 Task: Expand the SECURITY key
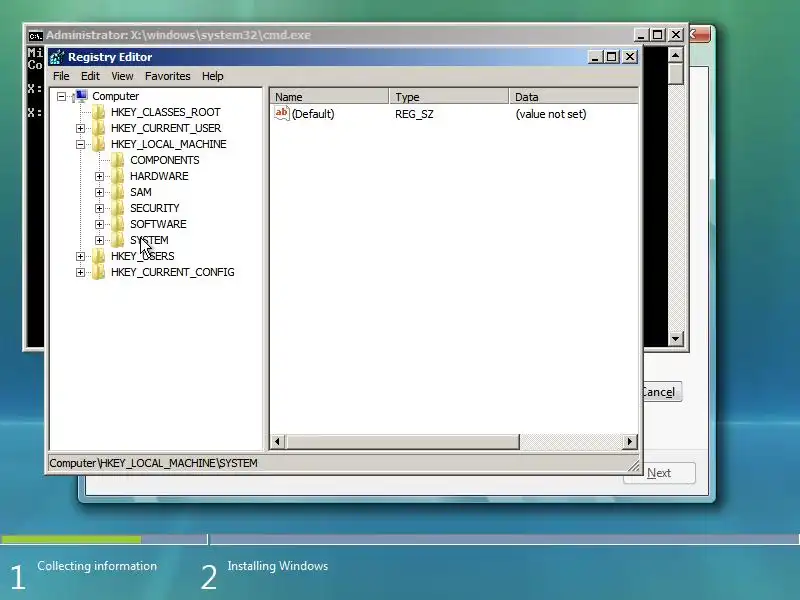click(x=99, y=209)
